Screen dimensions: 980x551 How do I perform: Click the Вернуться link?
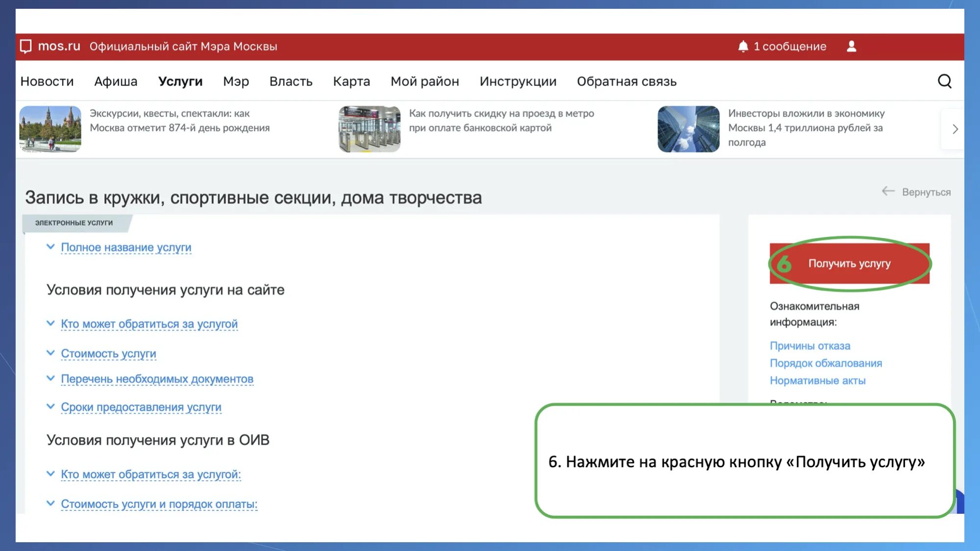click(x=926, y=192)
